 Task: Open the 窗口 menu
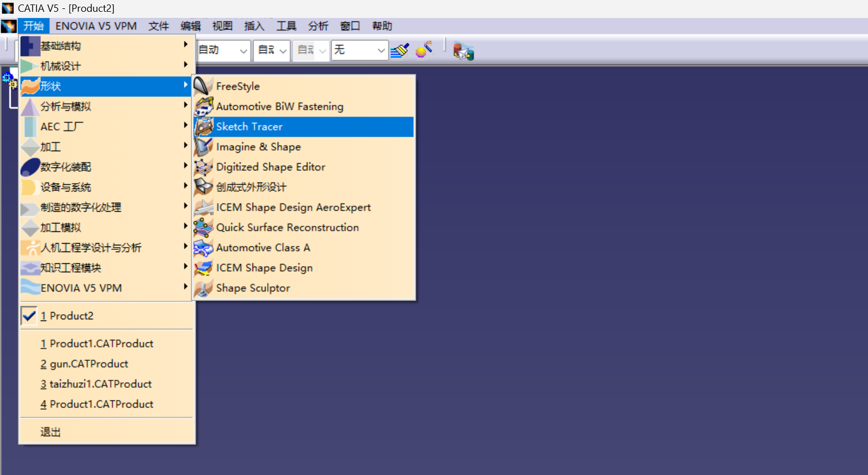tap(350, 26)
